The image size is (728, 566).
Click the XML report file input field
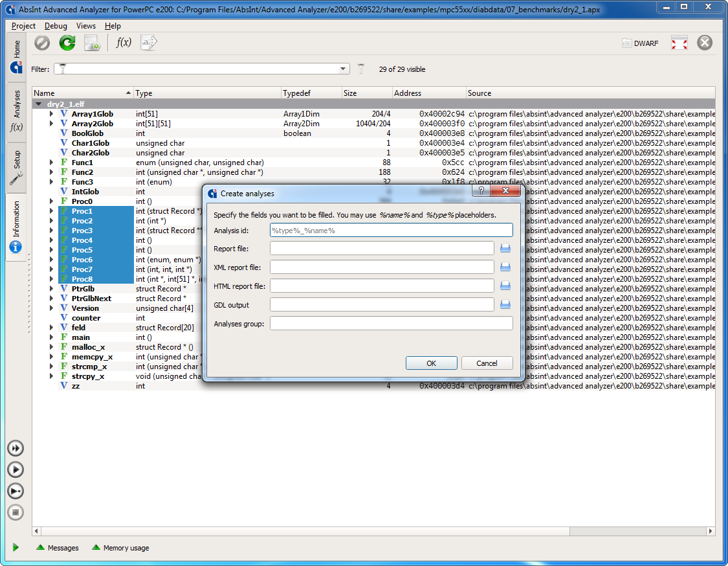click(382, 267)
